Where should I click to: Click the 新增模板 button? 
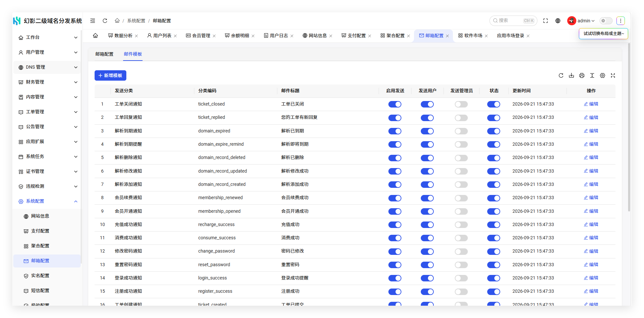(110, 75)
